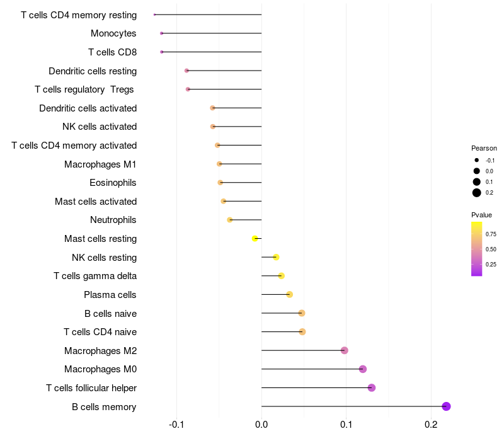Click the T cells follicular helper dot
This screenshot has height=441, width=504.
pyautogui.click(x=372, y=387)
